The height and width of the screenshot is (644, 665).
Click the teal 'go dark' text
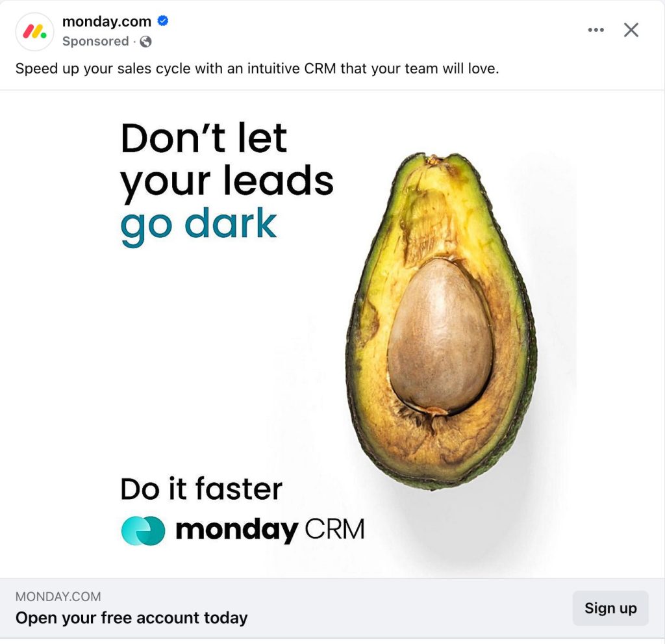[199, 225]
